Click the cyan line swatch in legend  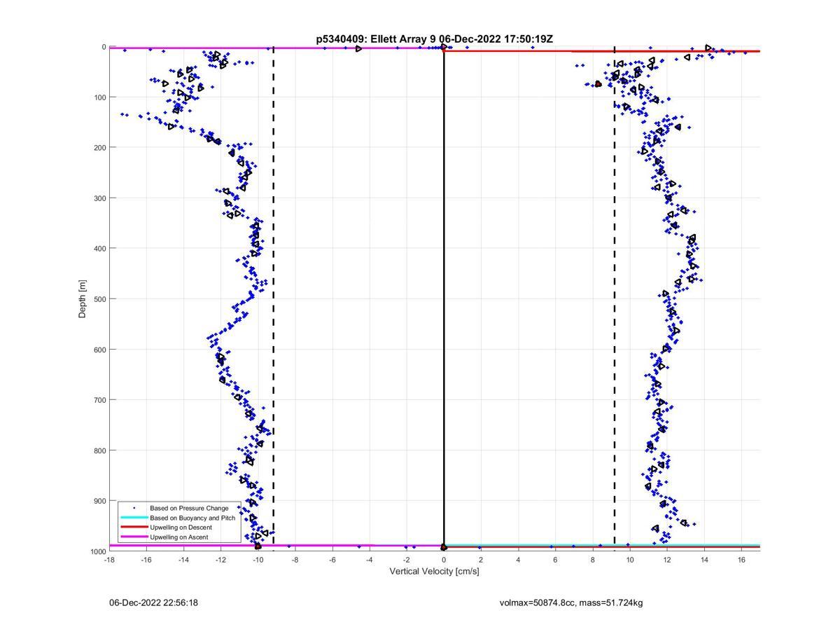coord(134,518)
